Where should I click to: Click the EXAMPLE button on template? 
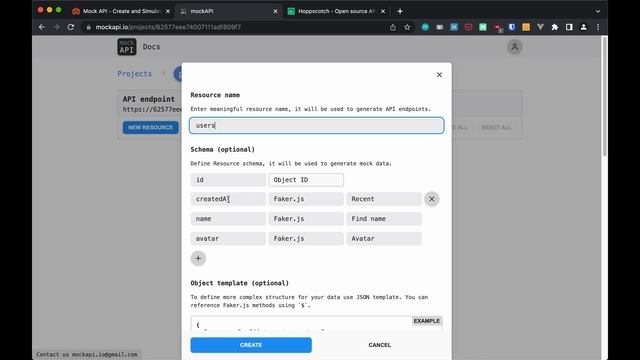coord(427,321)
